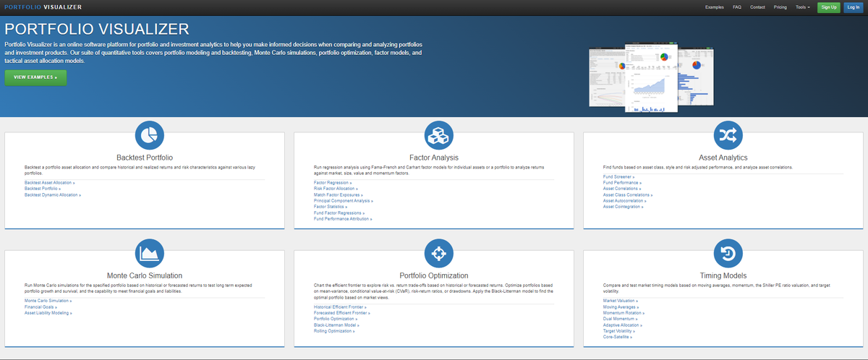The width and height of the screenshot is (868, 360).
Task: Click the Timing Models history clock icon
Action: (x=728, y=252)
